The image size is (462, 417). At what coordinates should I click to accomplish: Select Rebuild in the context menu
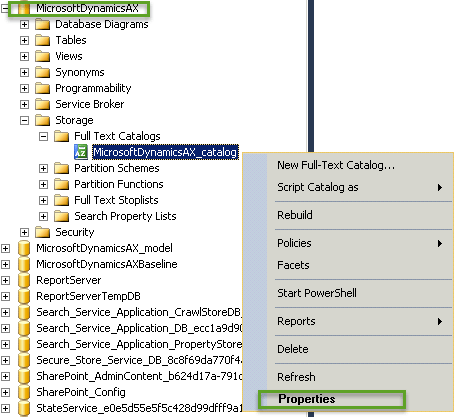295,215
